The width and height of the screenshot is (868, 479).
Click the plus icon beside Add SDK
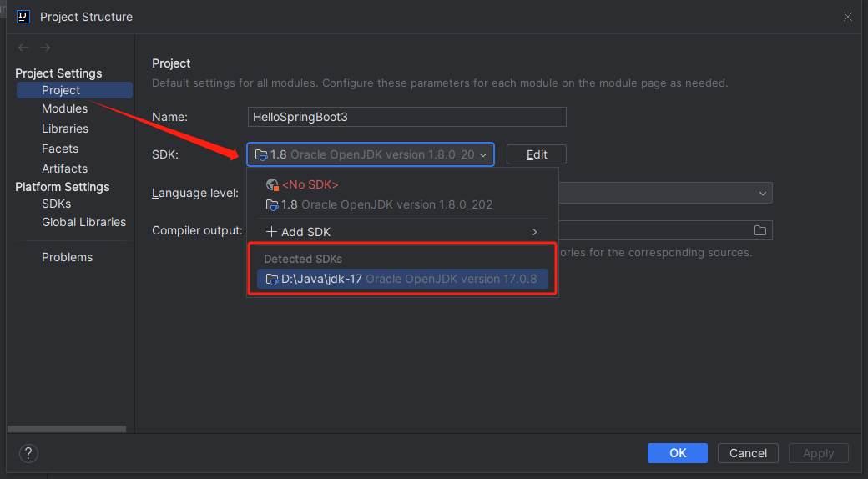(x=271, y=231)
